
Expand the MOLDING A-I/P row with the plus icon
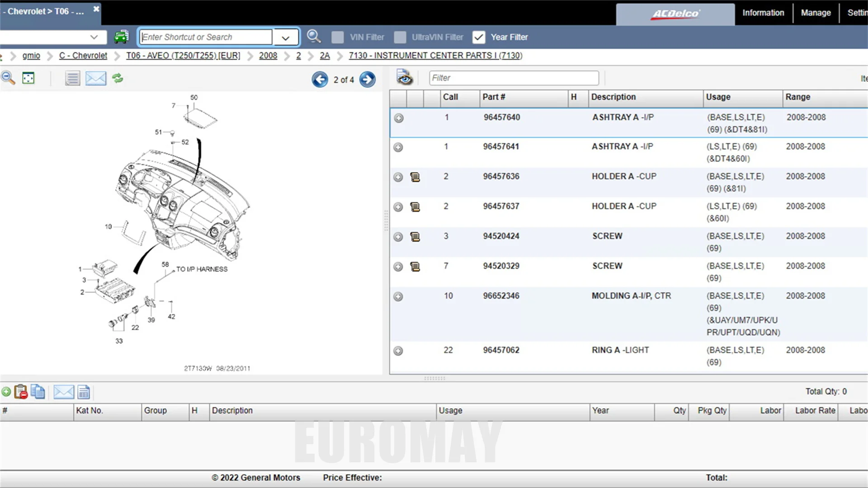[x=398, y=297]
